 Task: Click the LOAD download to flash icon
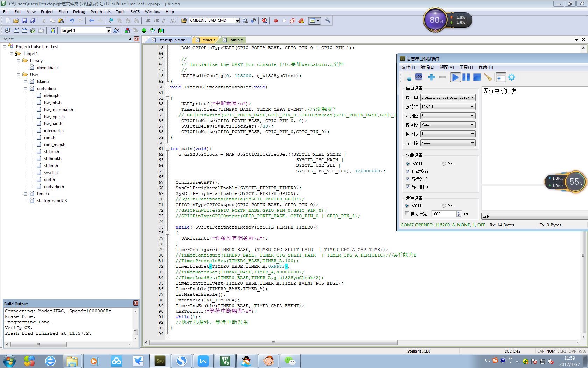point(52,30)
